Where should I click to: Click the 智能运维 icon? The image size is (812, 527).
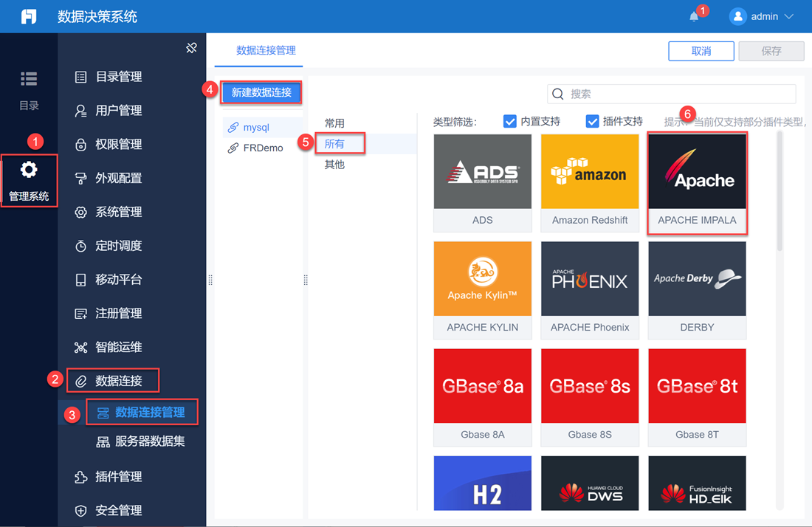tap(80, 348)
